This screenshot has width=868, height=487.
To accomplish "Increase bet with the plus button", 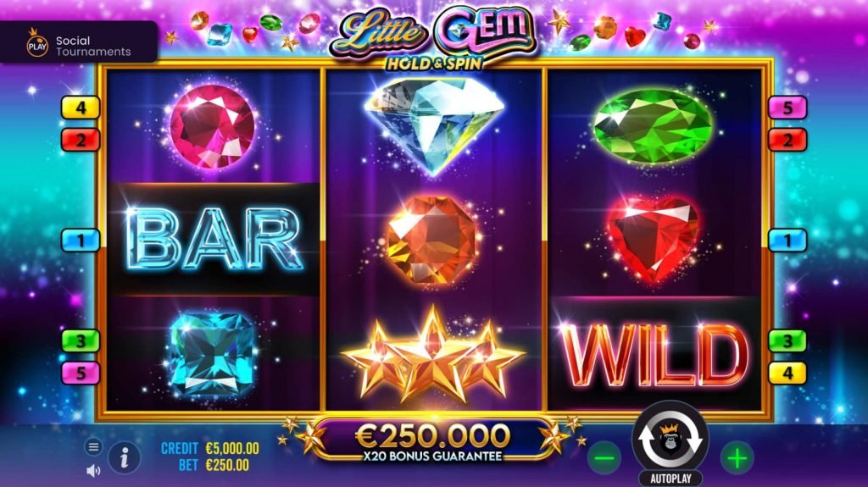I will coord(737,457).
